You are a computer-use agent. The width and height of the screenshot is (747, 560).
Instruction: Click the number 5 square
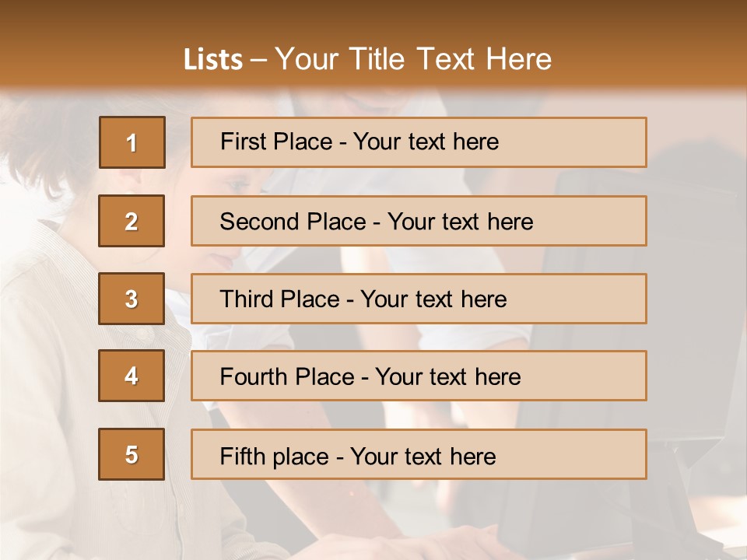click(x=132, y=454)
